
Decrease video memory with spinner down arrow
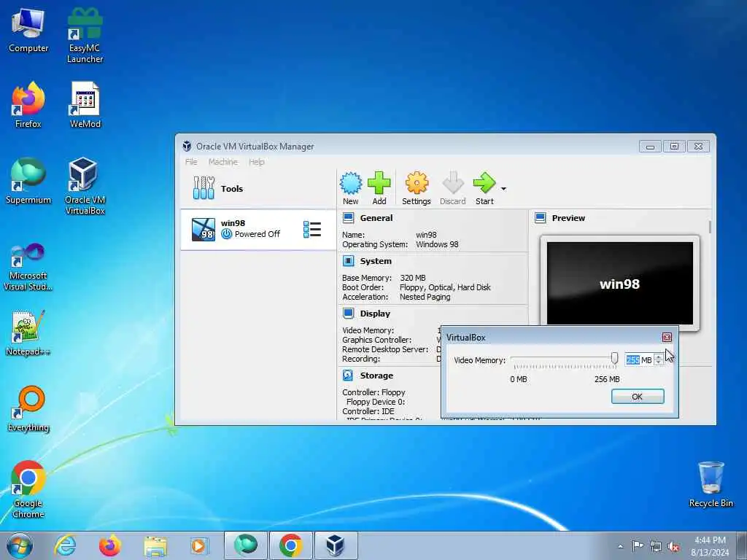tap(659, 363)
